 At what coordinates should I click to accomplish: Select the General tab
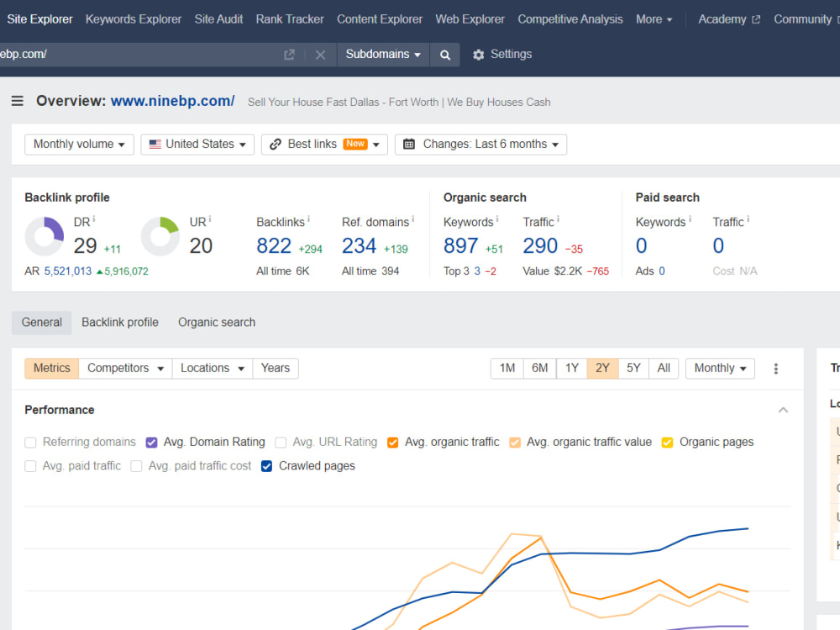pos(42,323)
